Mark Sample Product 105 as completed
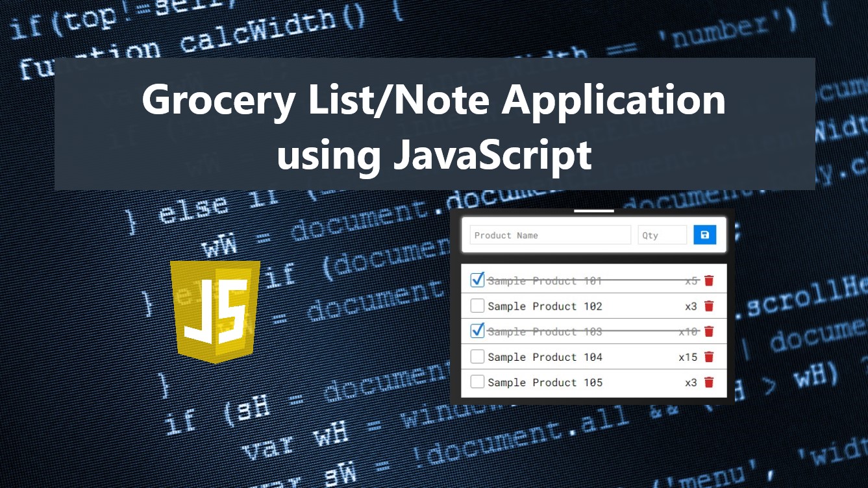 tap(477, 382)
